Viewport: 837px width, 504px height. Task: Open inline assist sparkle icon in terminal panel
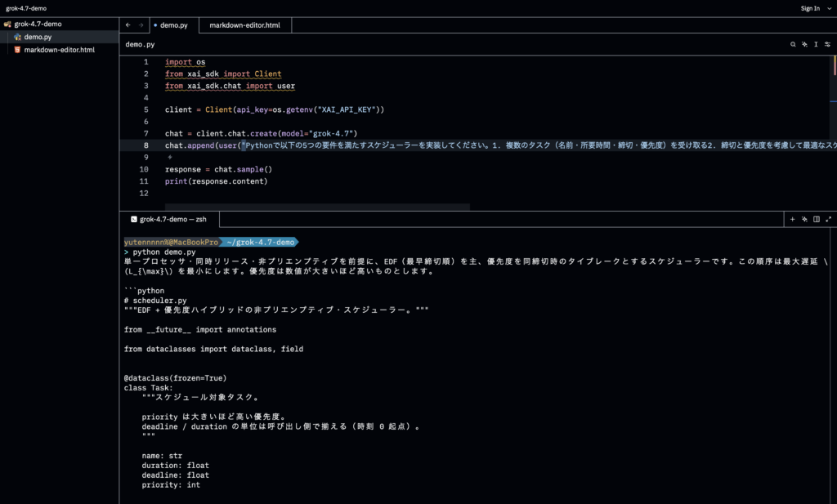pos(804,219)
